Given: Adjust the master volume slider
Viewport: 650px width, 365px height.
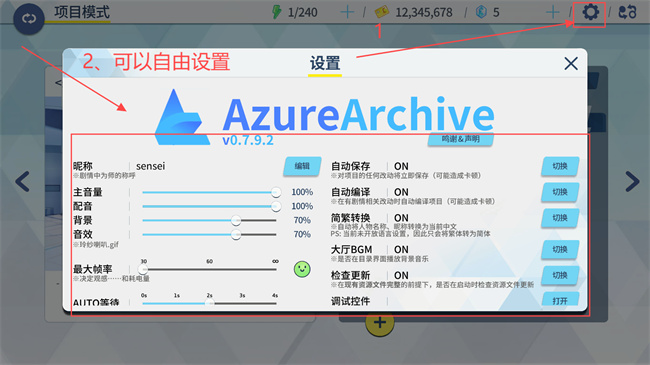Looking at the screenshot, I should pyautogui.click(x=209, y=192).
